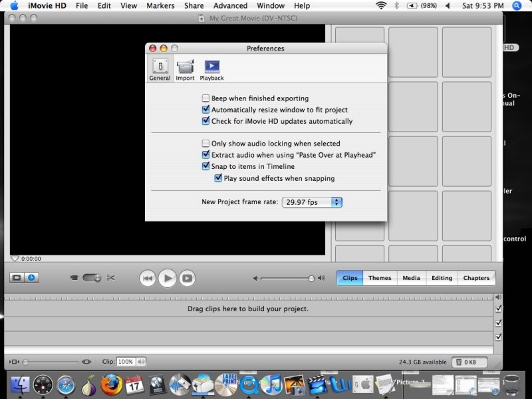
Task: Open the iMovie trash 0 KB
Action: 469,362
